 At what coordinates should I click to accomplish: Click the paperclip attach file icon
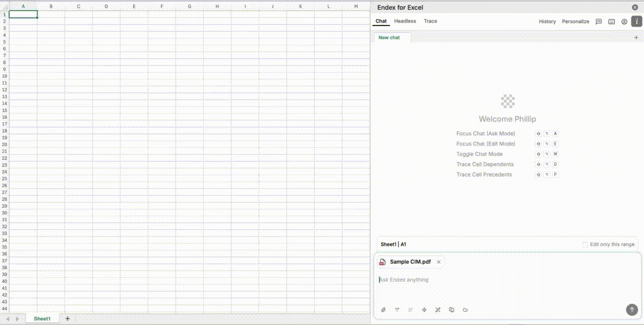[x=383, y=310]
